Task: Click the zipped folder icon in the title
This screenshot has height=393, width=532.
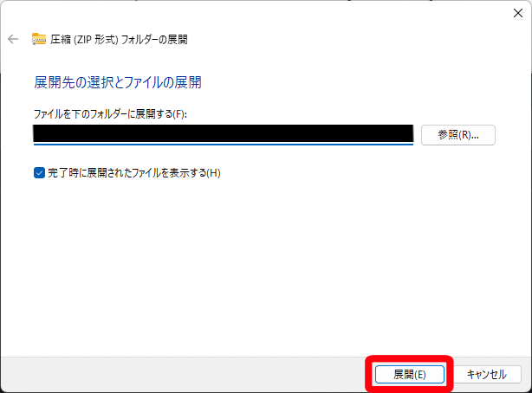Action: point(39,39)
